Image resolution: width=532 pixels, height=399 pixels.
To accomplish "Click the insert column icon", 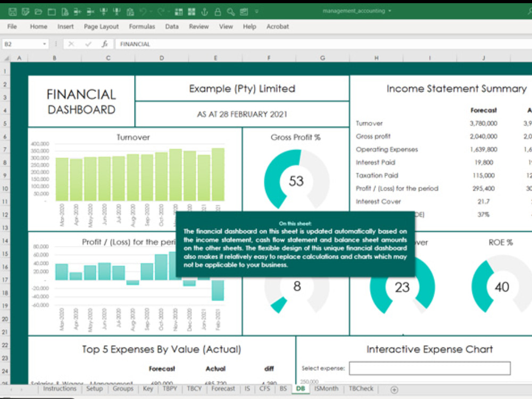I will (x=104, y=12).
